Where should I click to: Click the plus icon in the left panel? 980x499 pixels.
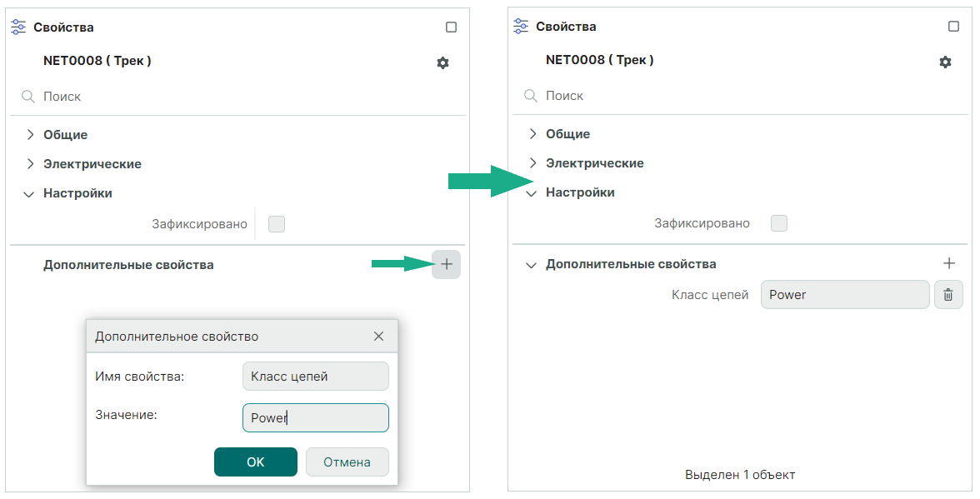click(x=446, y=265)
